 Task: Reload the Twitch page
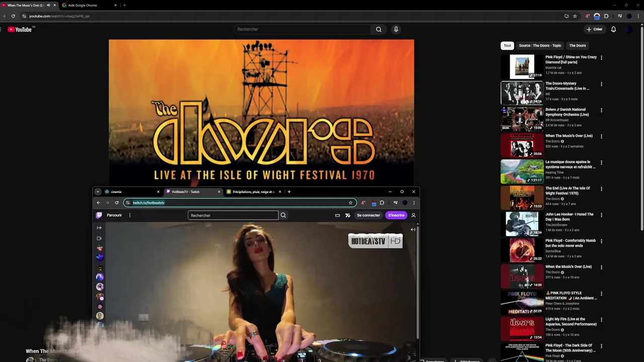pos(117,203)
